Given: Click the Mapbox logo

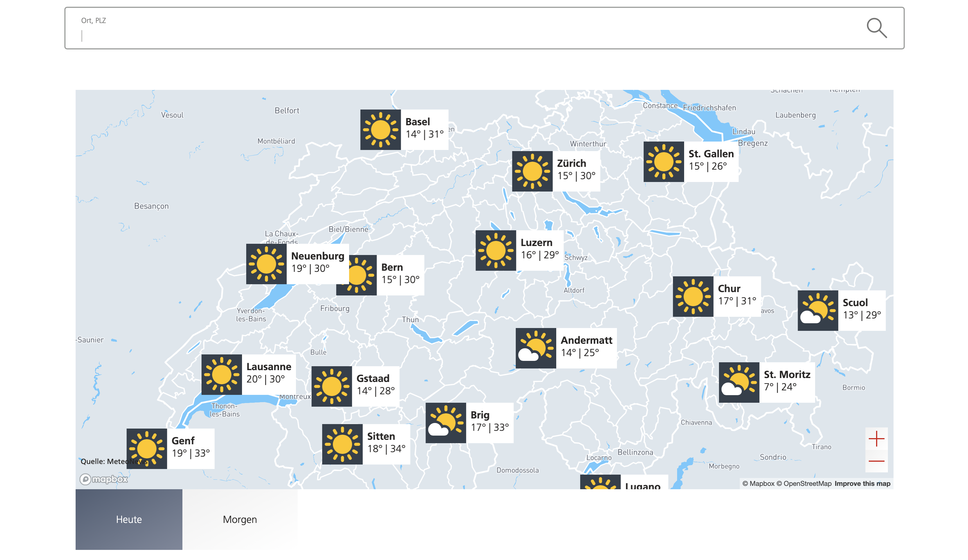Looking at the screenshot, I should tap(104, 479).
